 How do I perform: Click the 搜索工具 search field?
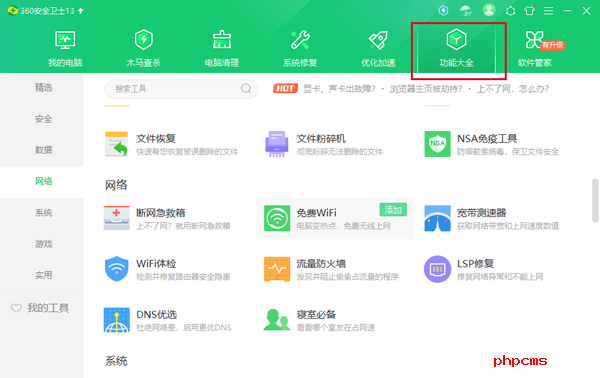[x=181, y=89]
